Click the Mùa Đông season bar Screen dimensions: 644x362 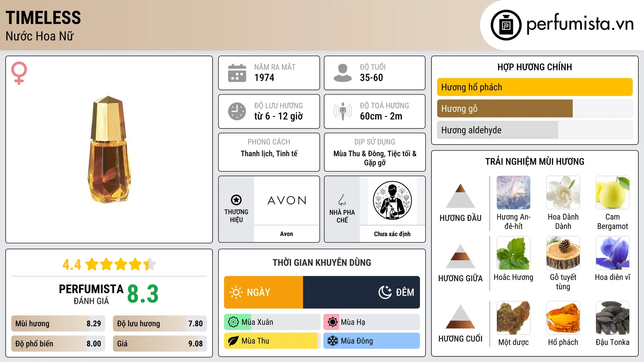(x=371, y=341)
